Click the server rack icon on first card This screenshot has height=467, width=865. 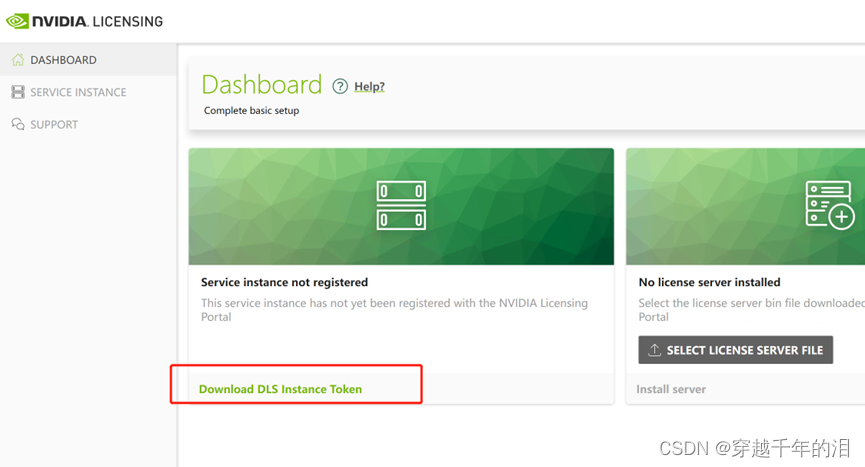(x=401, y=206)
